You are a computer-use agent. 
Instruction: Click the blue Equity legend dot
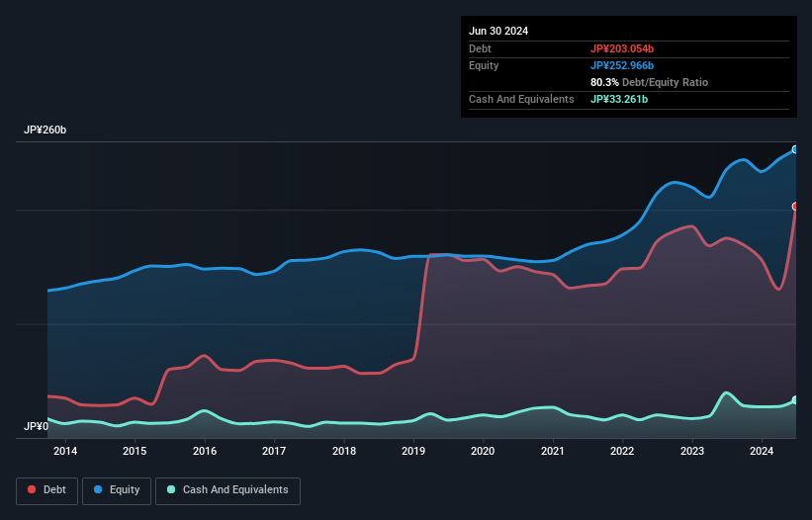point(98,489)
